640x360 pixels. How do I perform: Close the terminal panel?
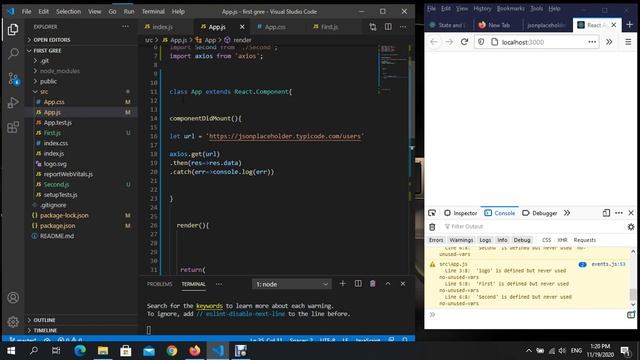[x=403, y=284]
